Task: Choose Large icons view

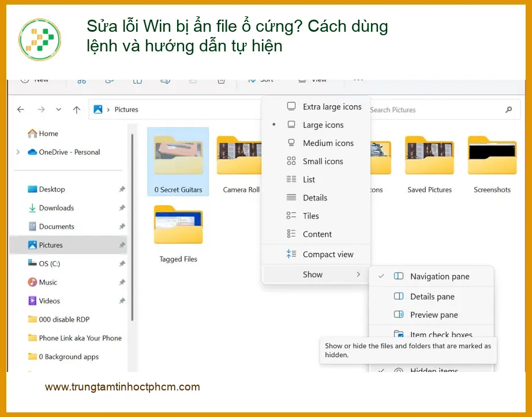Action: (316, 125)
